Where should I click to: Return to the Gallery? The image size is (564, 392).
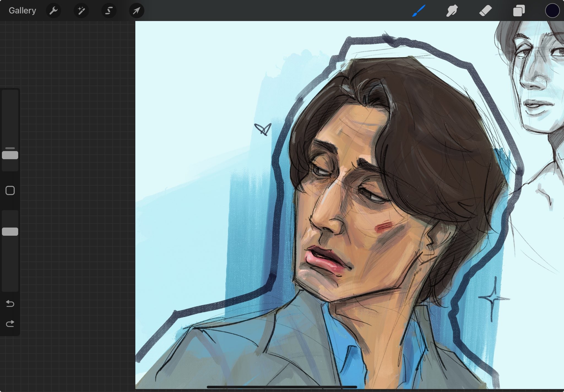tap(22, 10)
